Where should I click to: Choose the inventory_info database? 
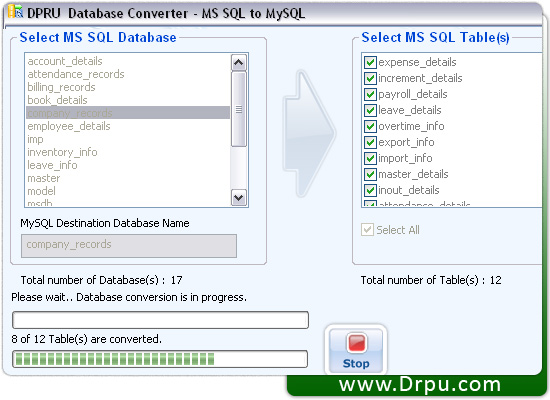click(x=62, y=152)
